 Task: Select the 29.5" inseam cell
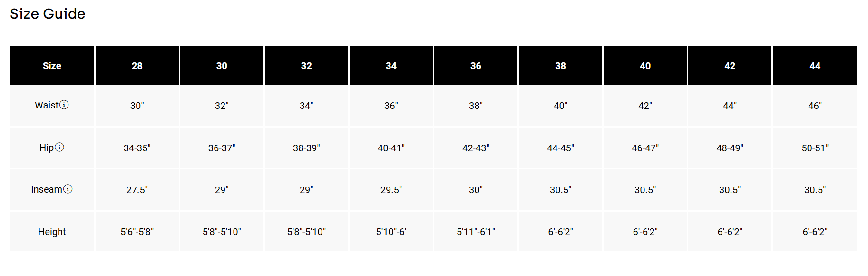coord(391,190)
